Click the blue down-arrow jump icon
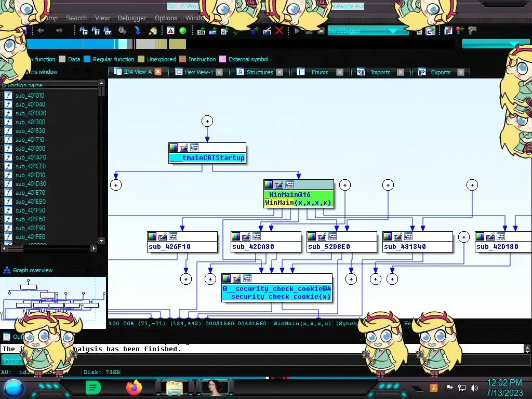Image resolution: width=532 pixels, height=399 pixels. (137, 31)
